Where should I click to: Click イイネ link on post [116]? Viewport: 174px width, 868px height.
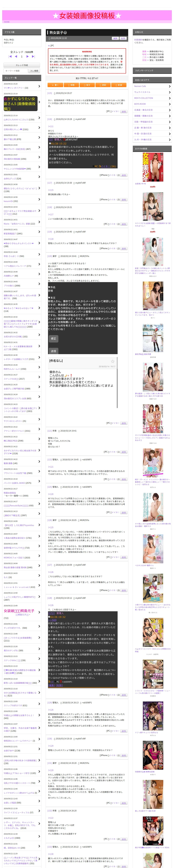[x=113, y=175]
